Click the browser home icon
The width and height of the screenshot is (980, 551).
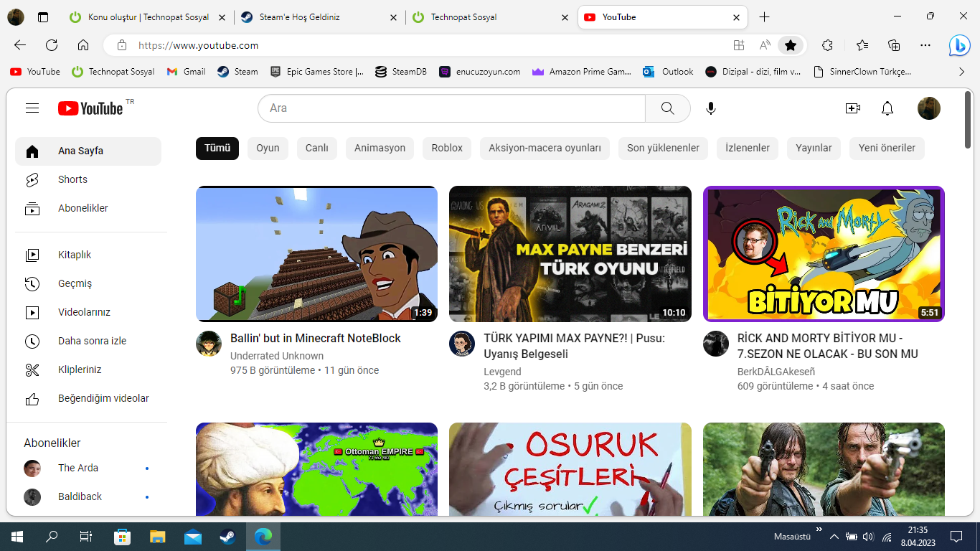83,45
